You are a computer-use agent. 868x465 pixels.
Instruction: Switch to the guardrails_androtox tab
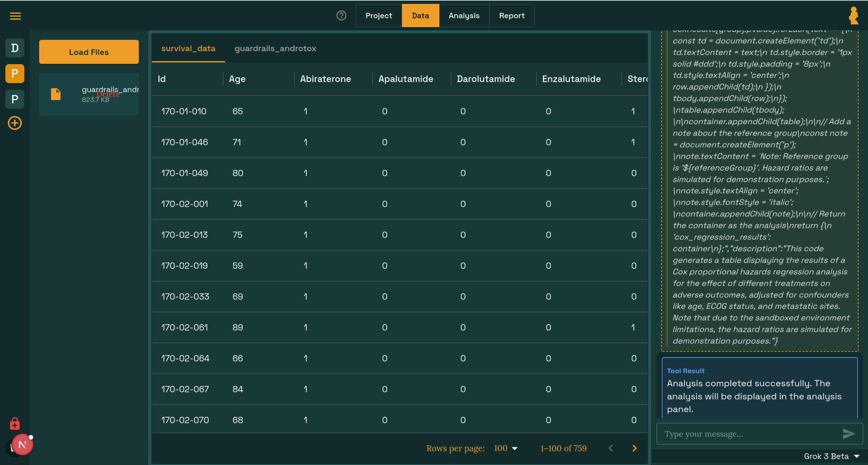(275, 49)
